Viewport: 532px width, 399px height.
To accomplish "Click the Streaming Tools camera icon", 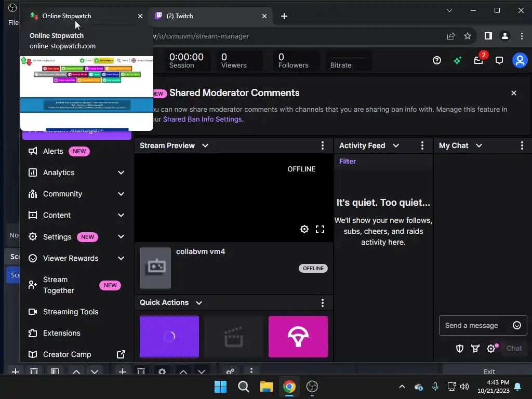I will 33,312.
